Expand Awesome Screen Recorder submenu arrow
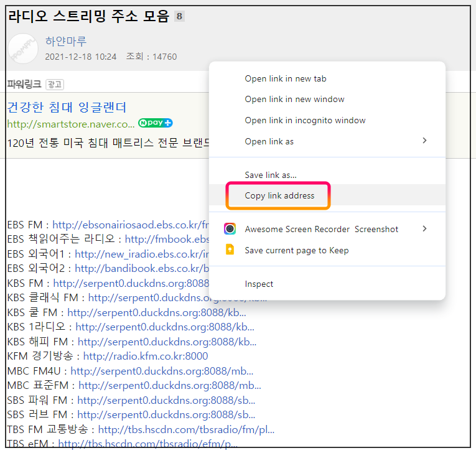This screenshot has width=476, height=453. pos(425,228)
